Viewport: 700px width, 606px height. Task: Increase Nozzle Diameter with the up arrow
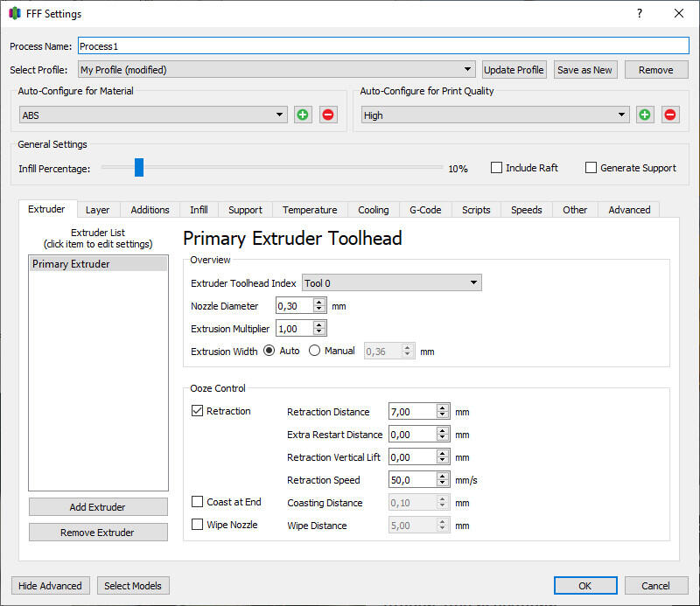point(318,302)
